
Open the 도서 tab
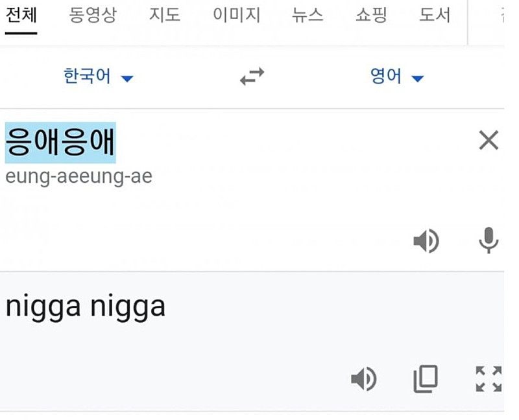tap(434, 16)
